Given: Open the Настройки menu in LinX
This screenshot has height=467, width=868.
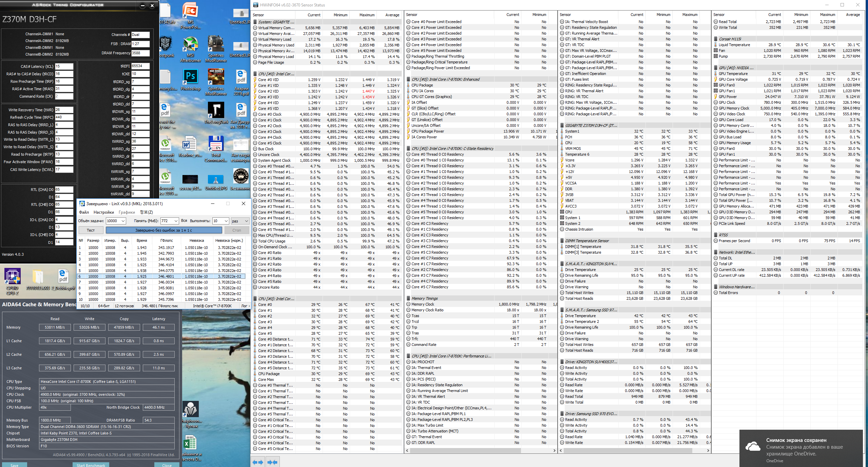Looking at the screenshot, I should pyautogui.click(x=104, y=212).
